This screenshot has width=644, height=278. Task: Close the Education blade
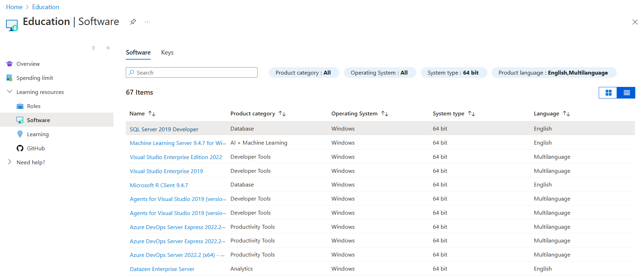tap(635, 22)
